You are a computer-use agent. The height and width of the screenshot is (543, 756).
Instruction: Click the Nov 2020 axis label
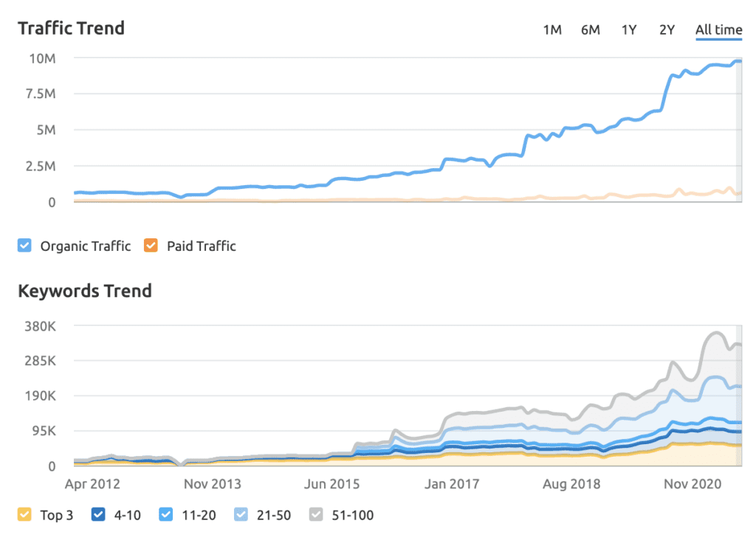(693, 484)
